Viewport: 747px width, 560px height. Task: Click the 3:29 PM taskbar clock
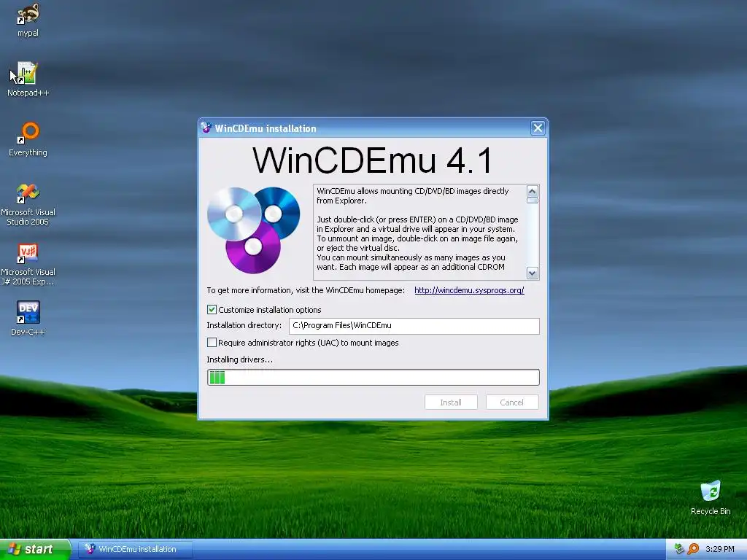click(720, 549)
